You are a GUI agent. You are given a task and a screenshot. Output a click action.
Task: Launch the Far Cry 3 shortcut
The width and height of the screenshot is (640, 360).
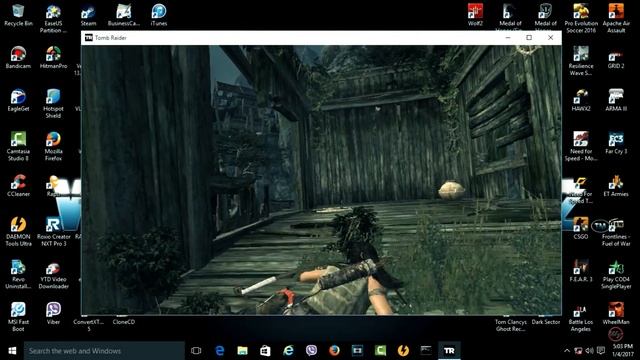(616, 143)
